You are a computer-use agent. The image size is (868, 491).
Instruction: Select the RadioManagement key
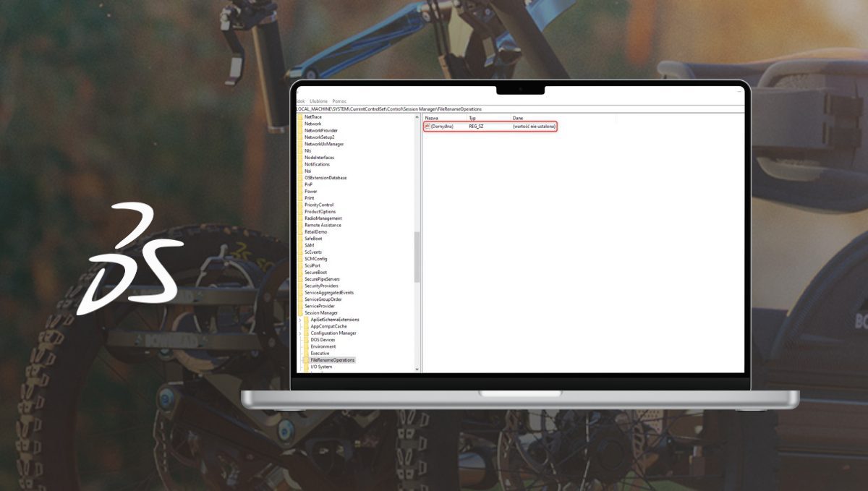(x=323, y=218)
